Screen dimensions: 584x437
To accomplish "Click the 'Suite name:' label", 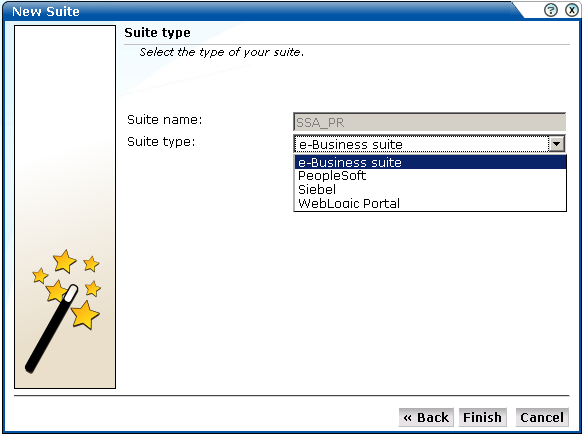I will 164,120.
